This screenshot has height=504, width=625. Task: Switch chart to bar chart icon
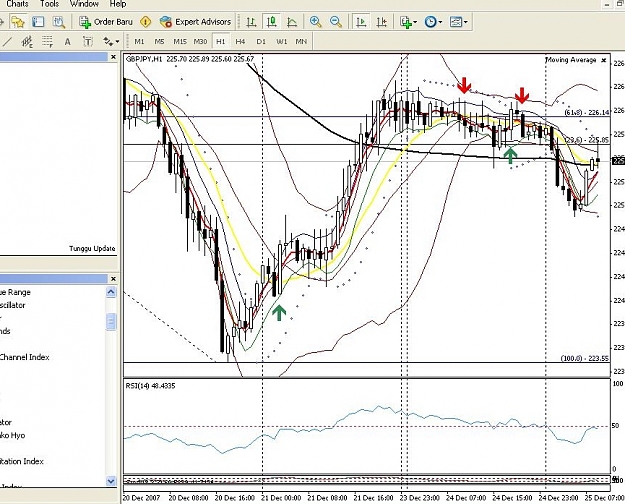(x=251, y=22)
